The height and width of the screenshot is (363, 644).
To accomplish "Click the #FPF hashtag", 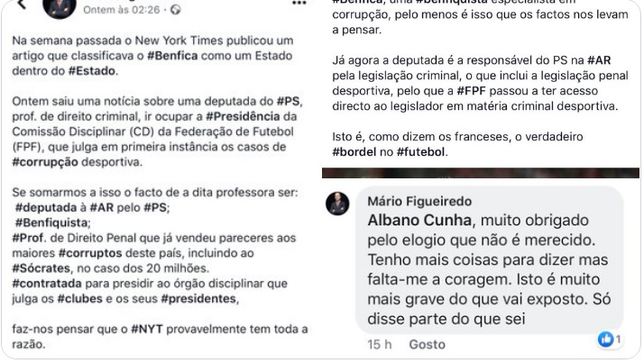I will coord(471,91).
